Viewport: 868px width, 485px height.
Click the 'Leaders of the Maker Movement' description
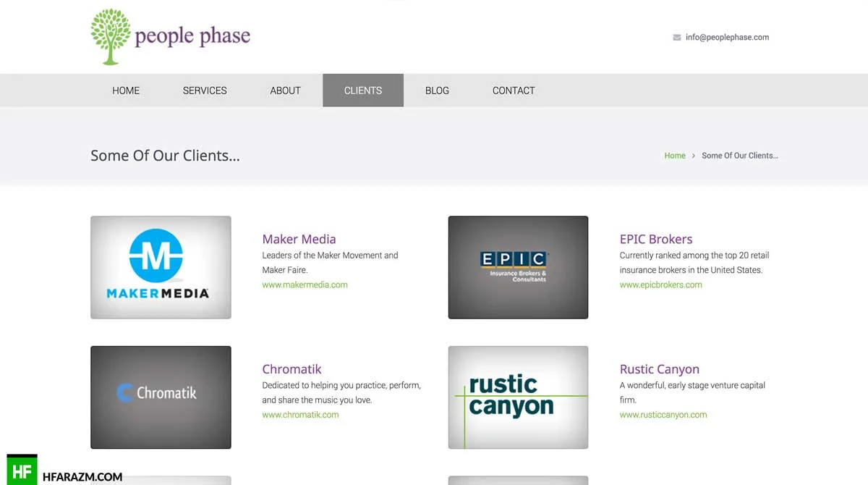(x=330, y=262)
